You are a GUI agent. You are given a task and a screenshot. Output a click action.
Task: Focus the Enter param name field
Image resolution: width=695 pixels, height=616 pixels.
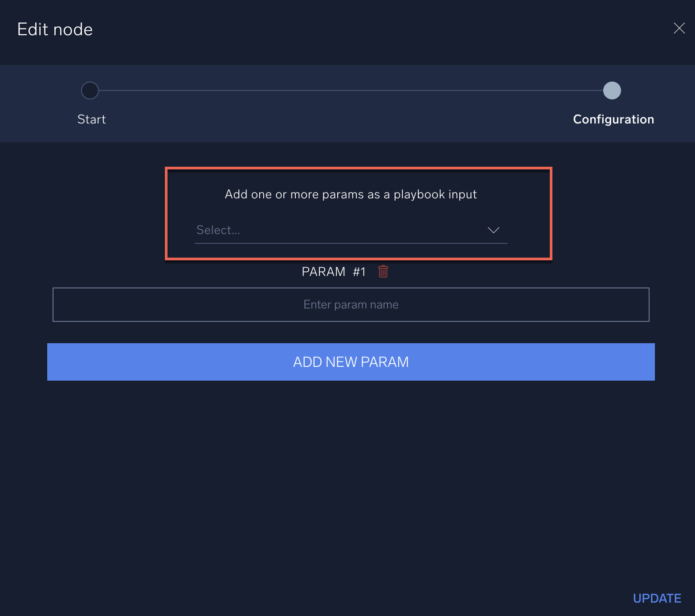[351, 304]
